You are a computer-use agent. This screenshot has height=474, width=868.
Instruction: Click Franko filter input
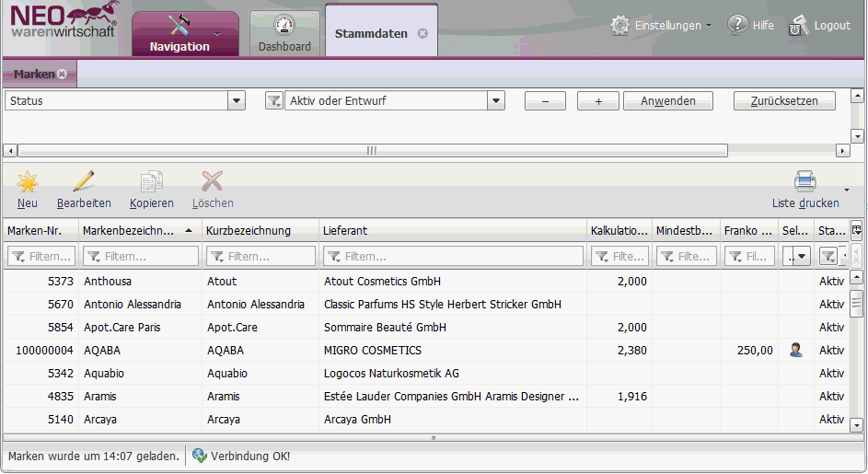[749, 257]
